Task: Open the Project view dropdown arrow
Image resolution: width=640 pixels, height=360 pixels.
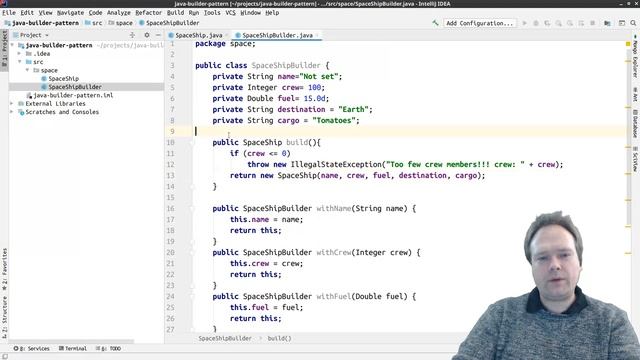Action: click(x=47, y=36)
